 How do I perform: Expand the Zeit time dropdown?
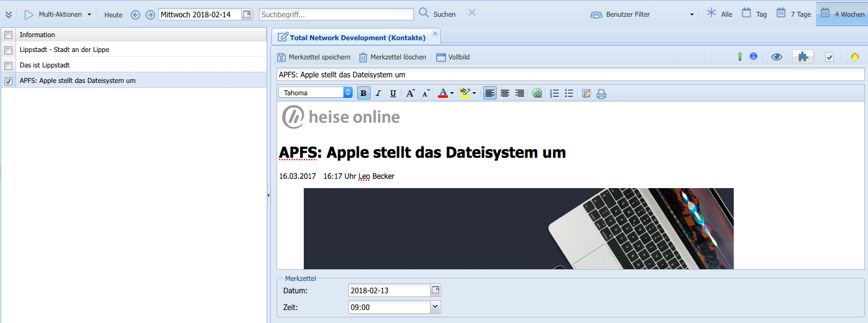coord(435,306)
